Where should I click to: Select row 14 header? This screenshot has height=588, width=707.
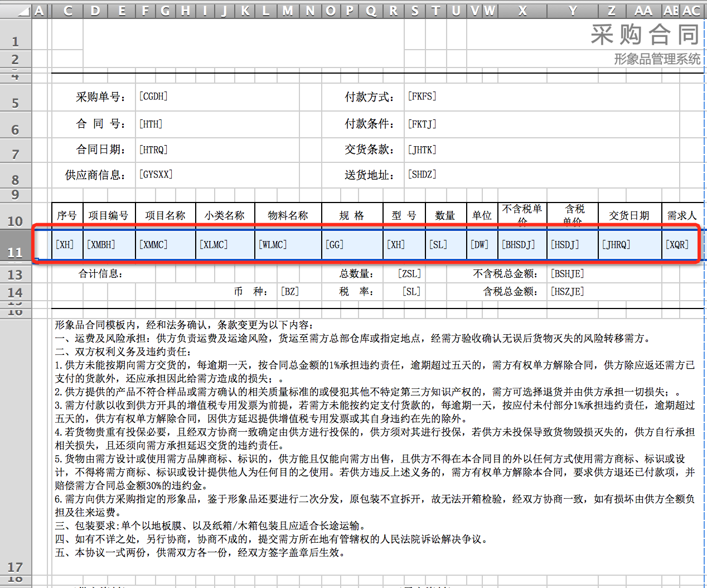pyautogui.click(x=15, y=291)
